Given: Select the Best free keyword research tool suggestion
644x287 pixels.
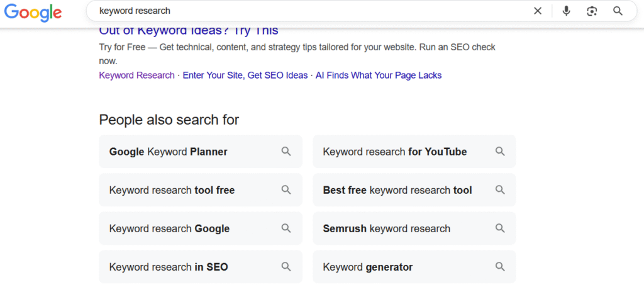Looking at the screenshot, I should (397, 190).
